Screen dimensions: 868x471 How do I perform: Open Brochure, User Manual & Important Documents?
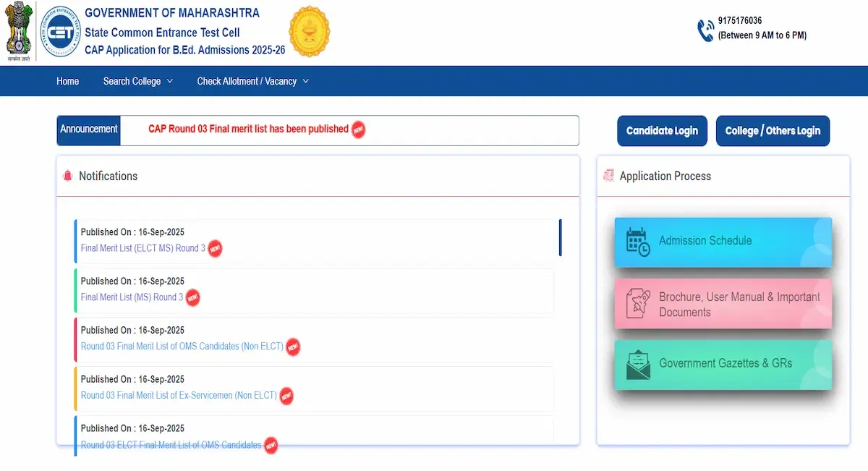tap(723, 304)
